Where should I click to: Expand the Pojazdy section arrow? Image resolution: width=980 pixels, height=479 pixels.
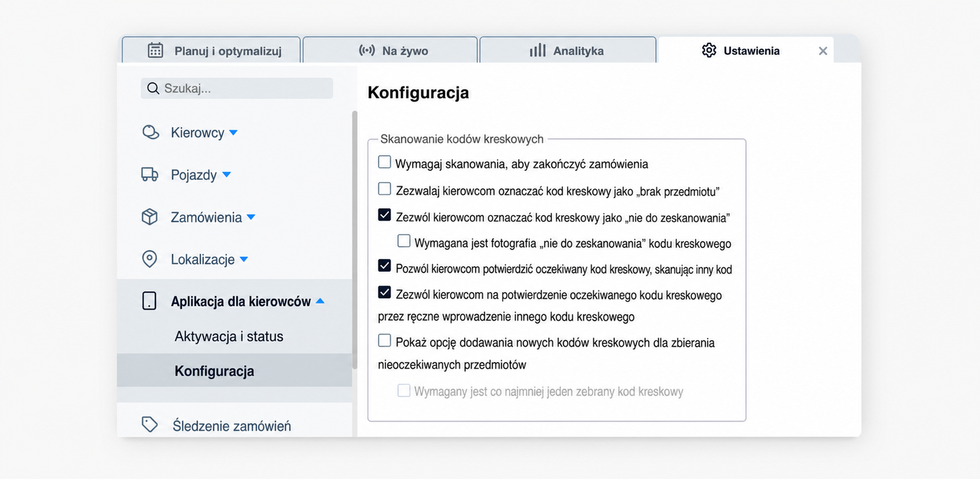click(x=226, y=174)
